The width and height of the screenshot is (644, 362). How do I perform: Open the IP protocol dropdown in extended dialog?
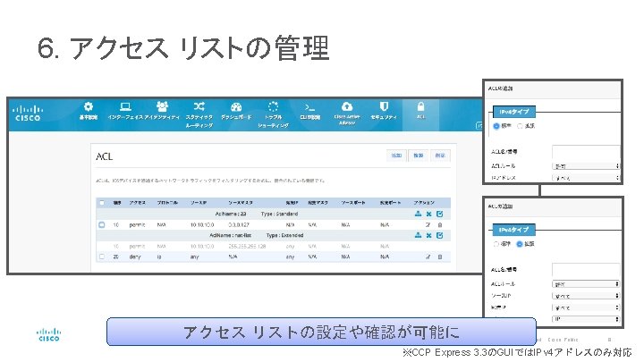pyautogui.click(x=586, y=319)
